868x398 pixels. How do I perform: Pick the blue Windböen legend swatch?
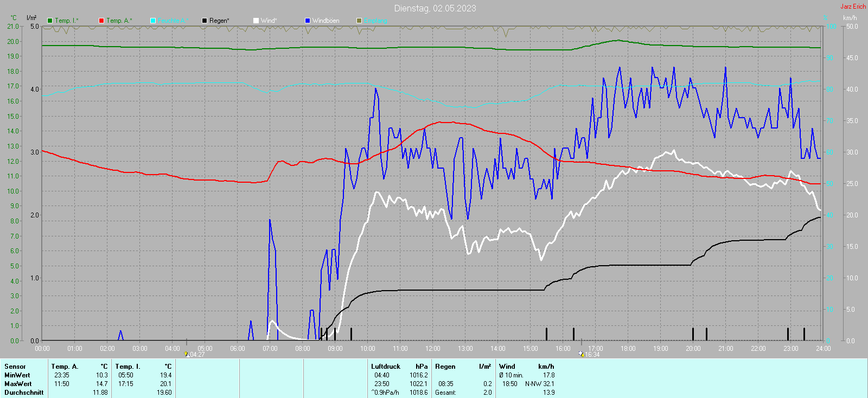tap(308, 21)
